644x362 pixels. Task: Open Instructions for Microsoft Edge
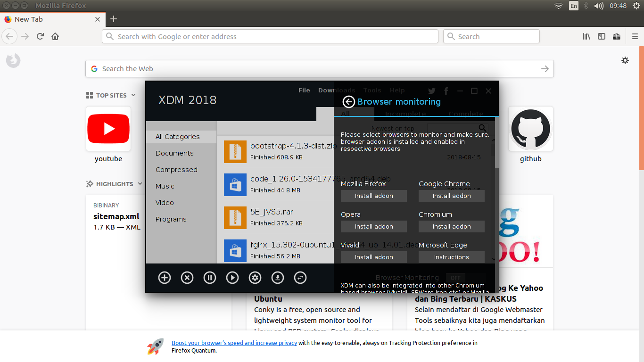pyautogui.click(x=452, y=257)
